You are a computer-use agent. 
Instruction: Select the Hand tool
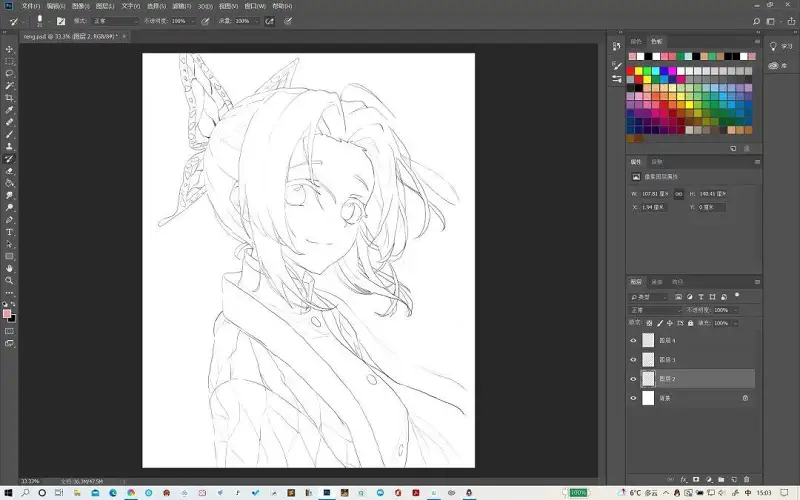click(x=9, y=268)
